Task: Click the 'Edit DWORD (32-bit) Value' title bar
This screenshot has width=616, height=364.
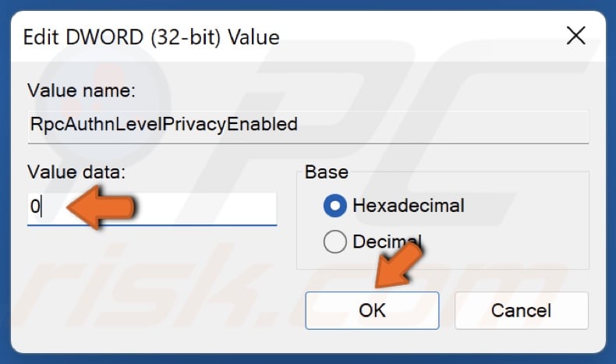Action: click(x=151, y=37)
